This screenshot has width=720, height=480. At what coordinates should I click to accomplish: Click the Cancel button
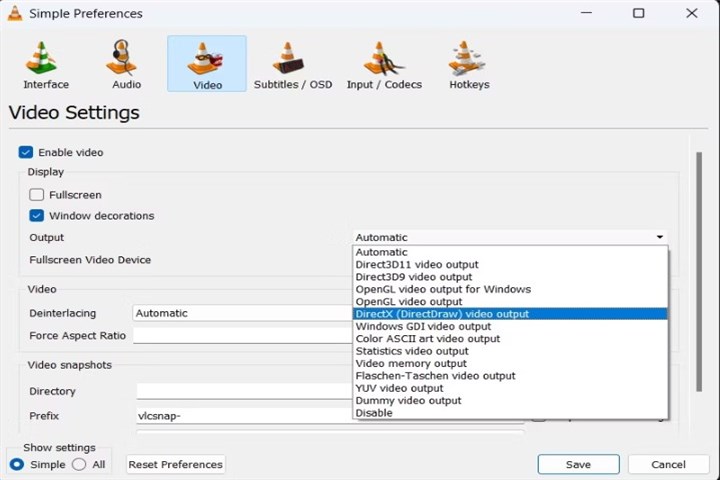point(669,464)
